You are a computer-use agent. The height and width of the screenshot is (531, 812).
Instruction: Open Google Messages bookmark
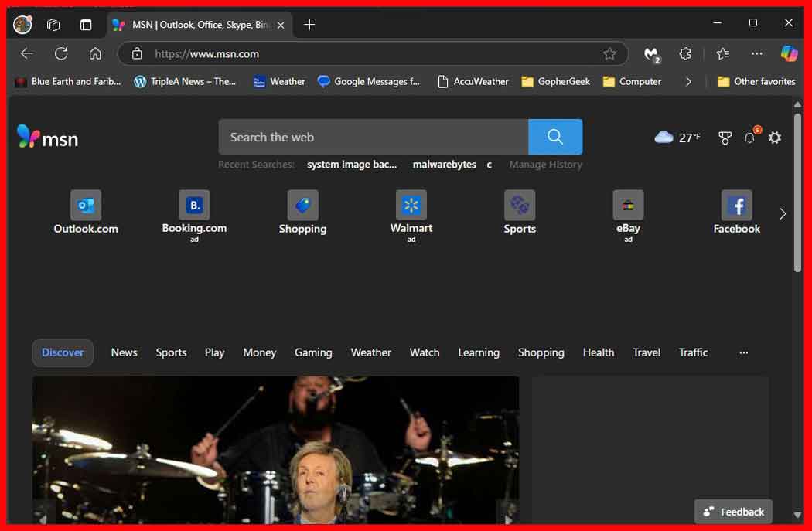(369, 82)
